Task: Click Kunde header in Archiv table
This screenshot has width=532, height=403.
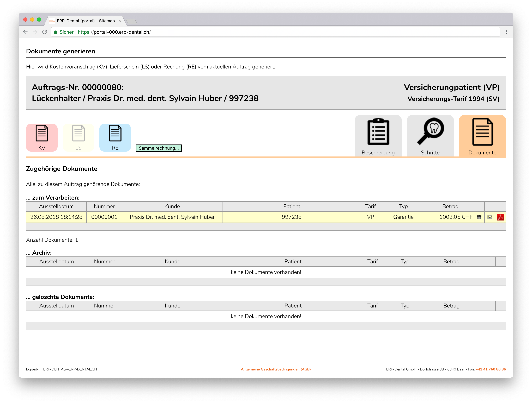Action: 172,261
